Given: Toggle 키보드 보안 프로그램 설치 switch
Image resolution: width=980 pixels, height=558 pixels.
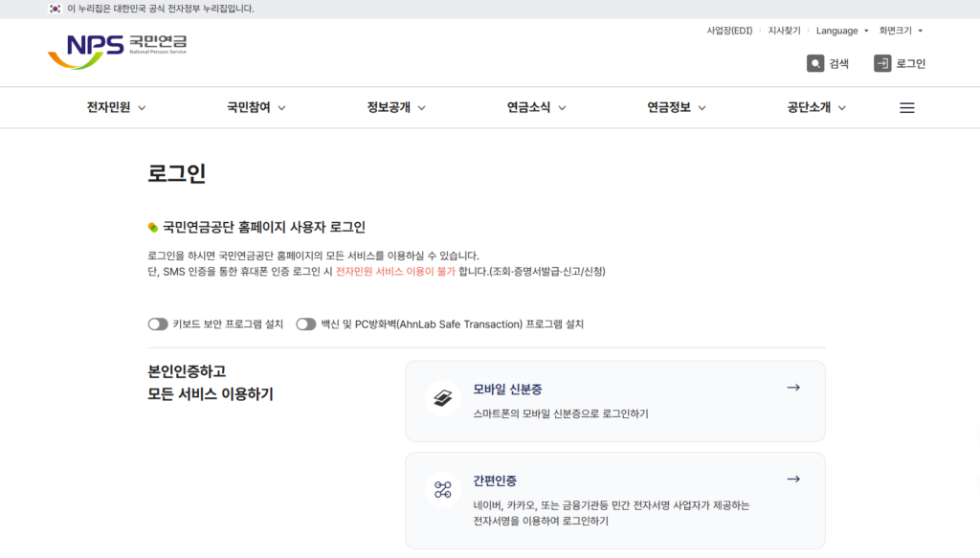Looking at the screenshot, I should click(x=158, y=324).
